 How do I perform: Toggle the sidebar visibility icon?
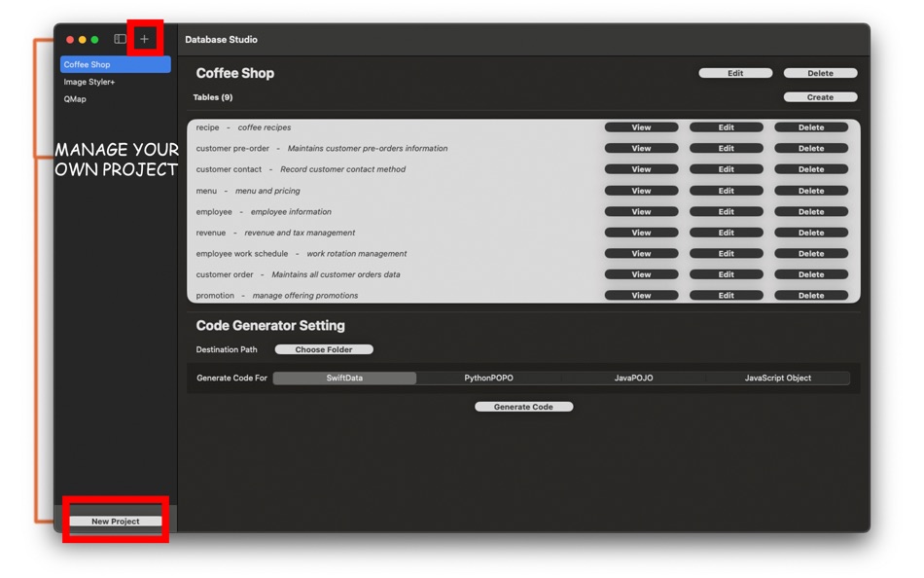pyautogui.click(x=119, y=39)
